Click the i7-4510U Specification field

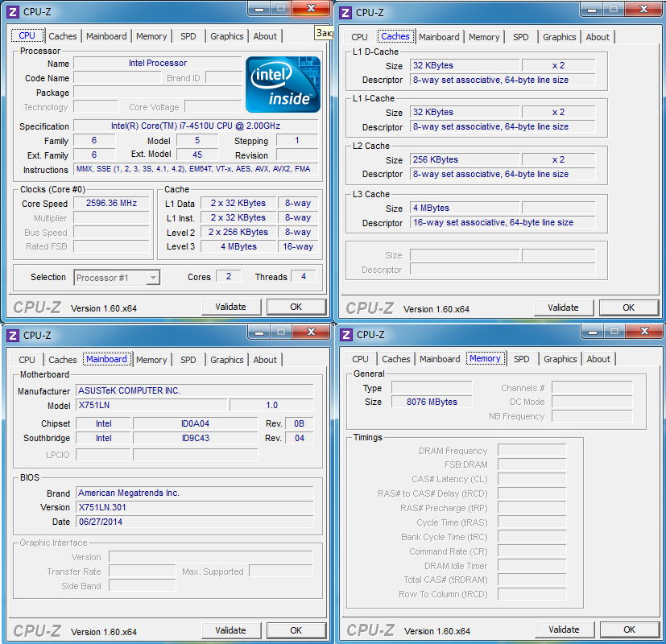pos(196,126)
